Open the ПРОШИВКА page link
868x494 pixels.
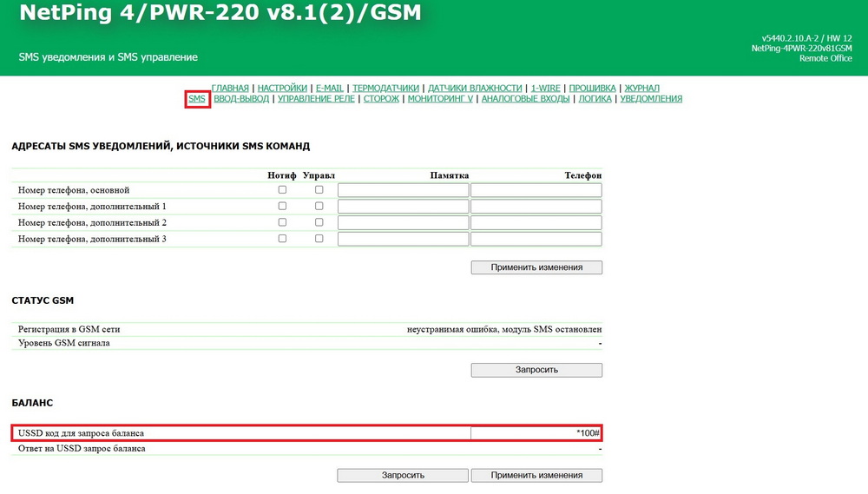(593, 88)
